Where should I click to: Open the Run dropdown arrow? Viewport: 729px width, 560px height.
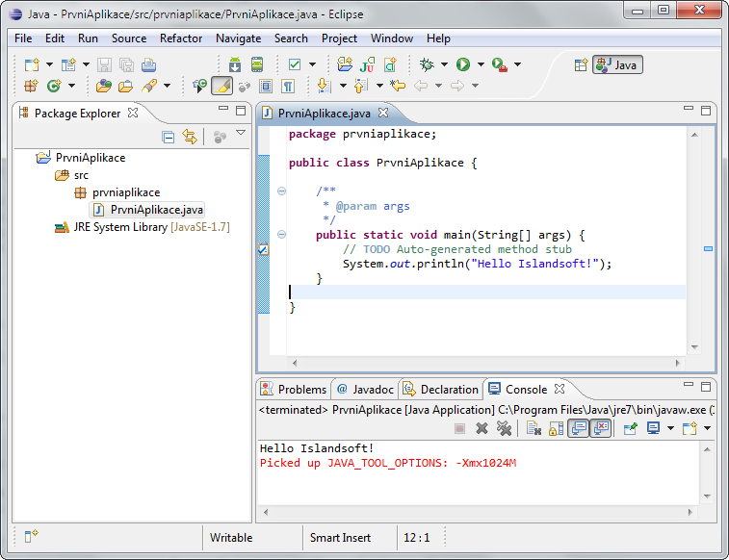pyautogui.click(x=481, y=64)
